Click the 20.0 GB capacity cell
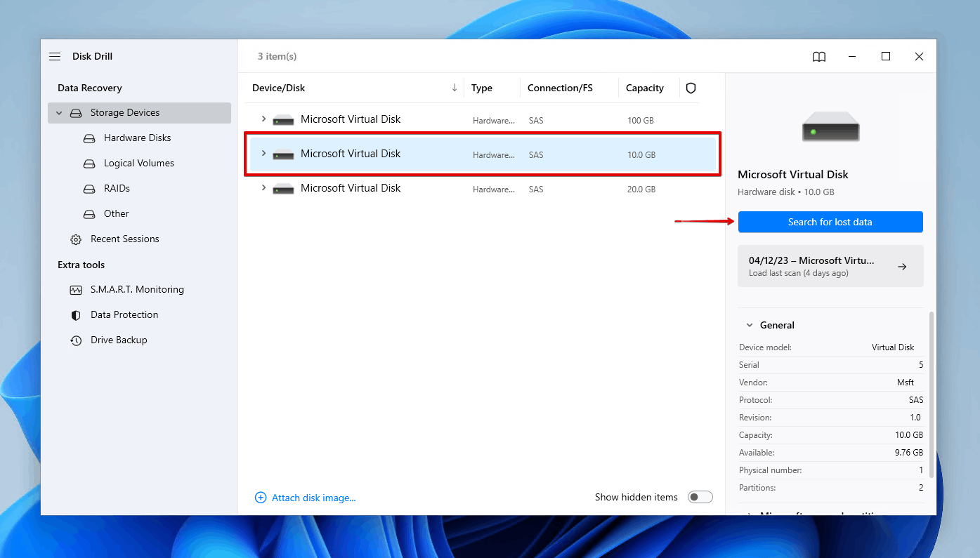 point(641,190)
